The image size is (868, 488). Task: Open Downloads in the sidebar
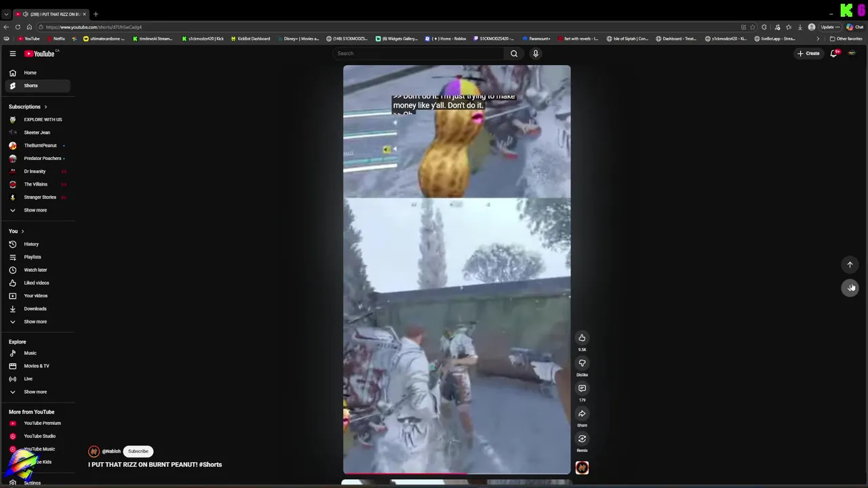click(x=37, y=308)
